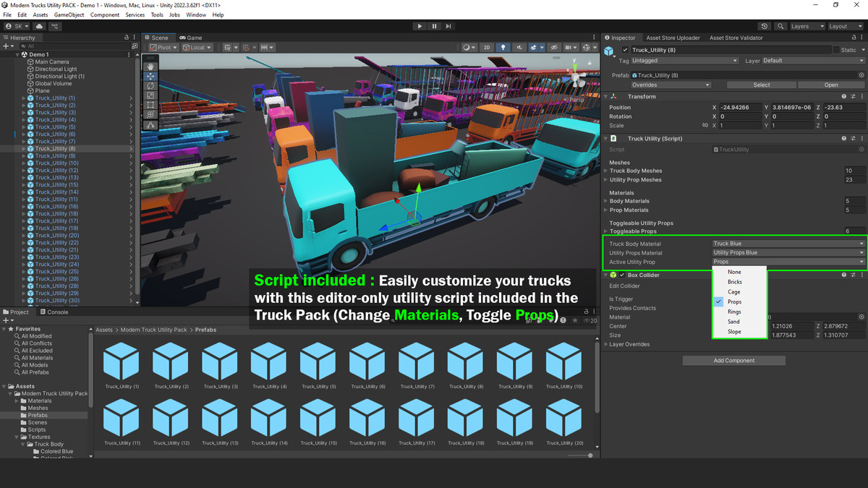Lock the Hierarchy panel

point(127,38)
